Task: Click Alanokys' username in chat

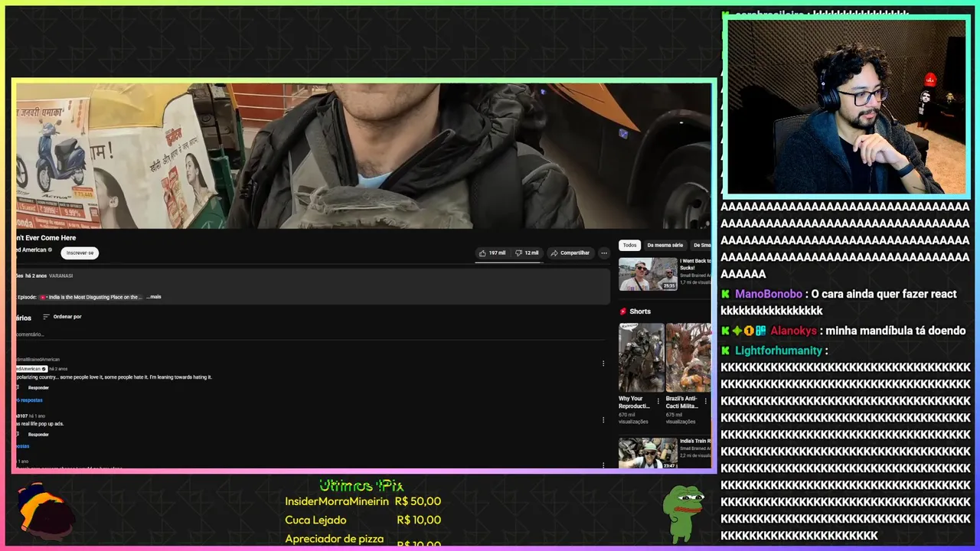Action: [793, 331]
